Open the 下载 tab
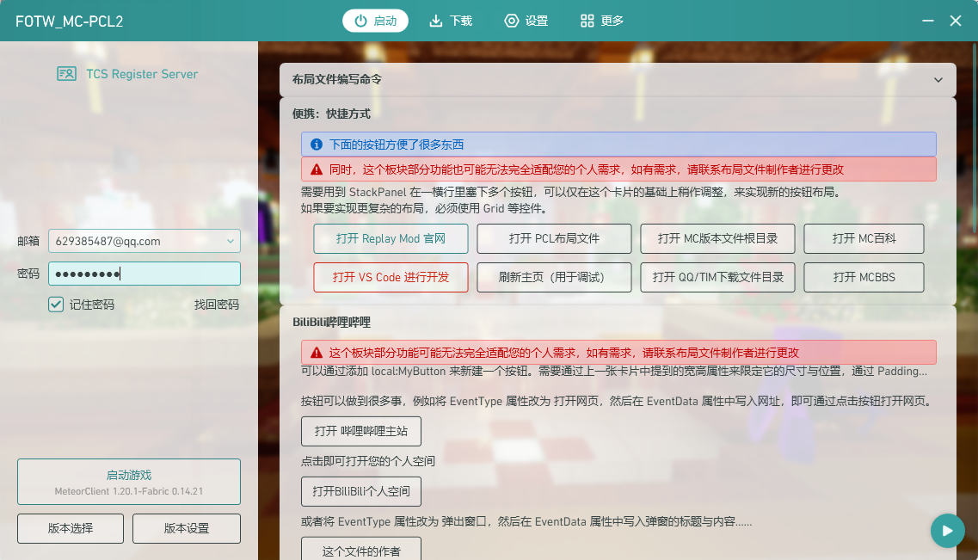The width and height of the screenshot is (978, 560). 451,21
